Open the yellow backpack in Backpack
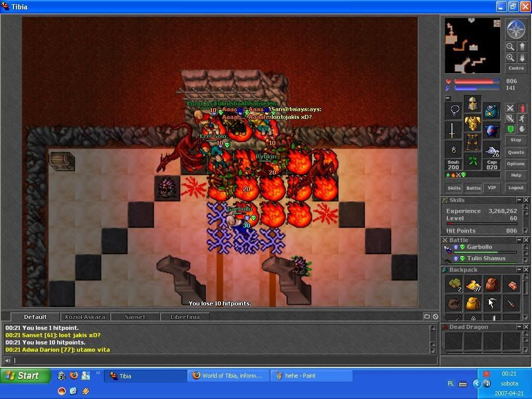Viewport: 532px width, 399px height. coord(473,303)
